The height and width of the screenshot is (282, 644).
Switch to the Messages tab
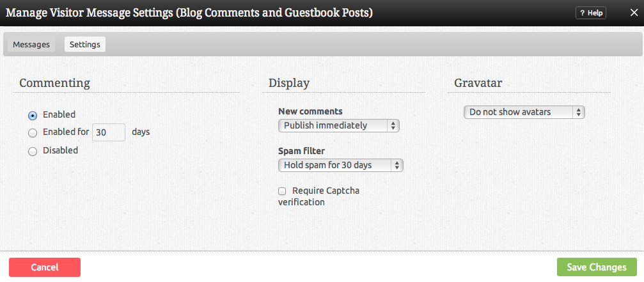click(x=31, y=45)
